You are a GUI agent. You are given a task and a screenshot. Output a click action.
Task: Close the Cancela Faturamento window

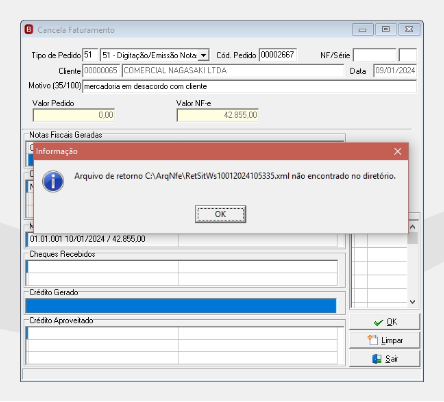click(409, 30)
